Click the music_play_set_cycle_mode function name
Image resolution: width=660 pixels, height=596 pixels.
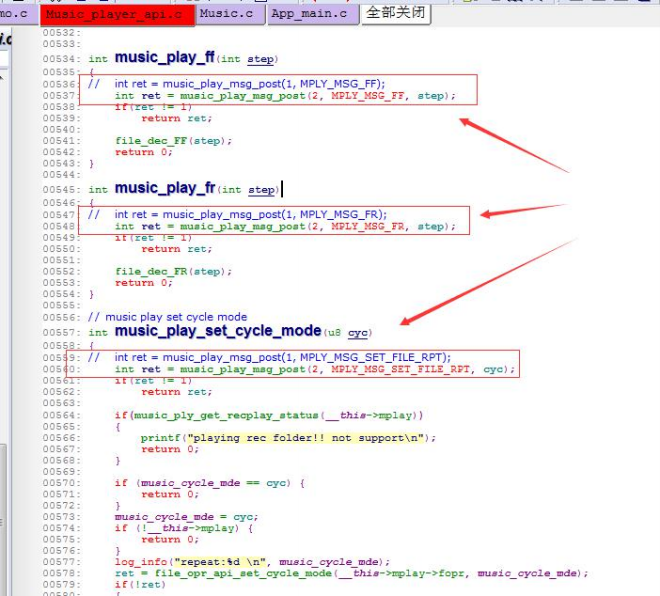(x=218, y=331)
